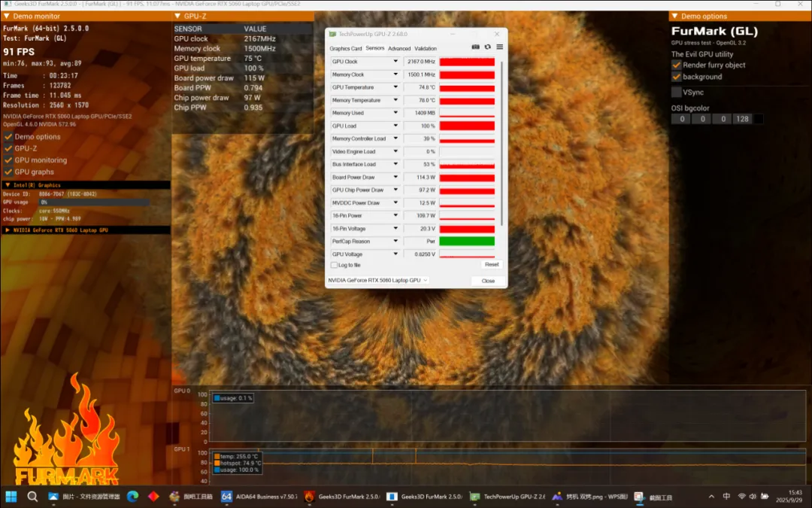812x508 pixels.
Task: Click the GPU 0 usage legend
Action: coord(232,398)
